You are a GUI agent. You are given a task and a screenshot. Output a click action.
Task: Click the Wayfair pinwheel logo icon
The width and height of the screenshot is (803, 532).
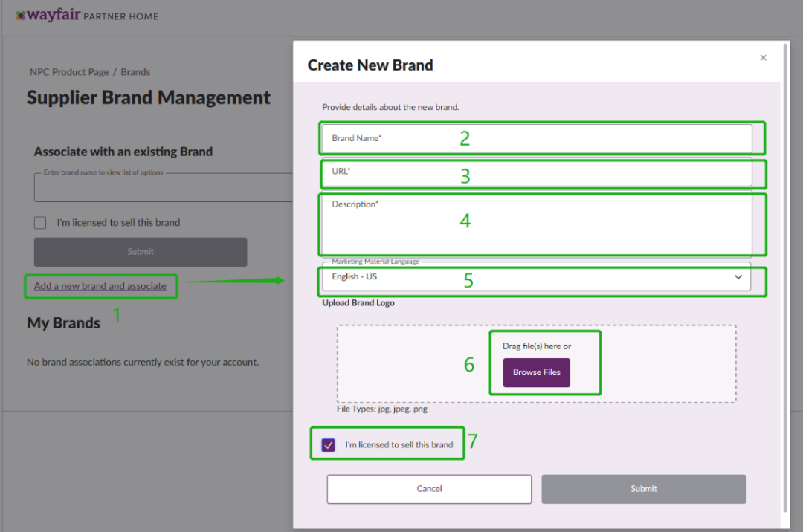(20, 16)
